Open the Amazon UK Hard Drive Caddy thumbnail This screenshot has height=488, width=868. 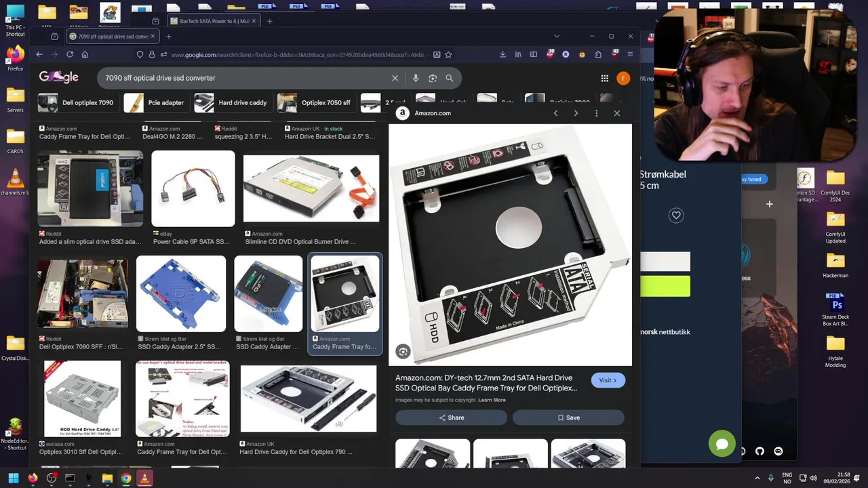(x=309, y=399)
